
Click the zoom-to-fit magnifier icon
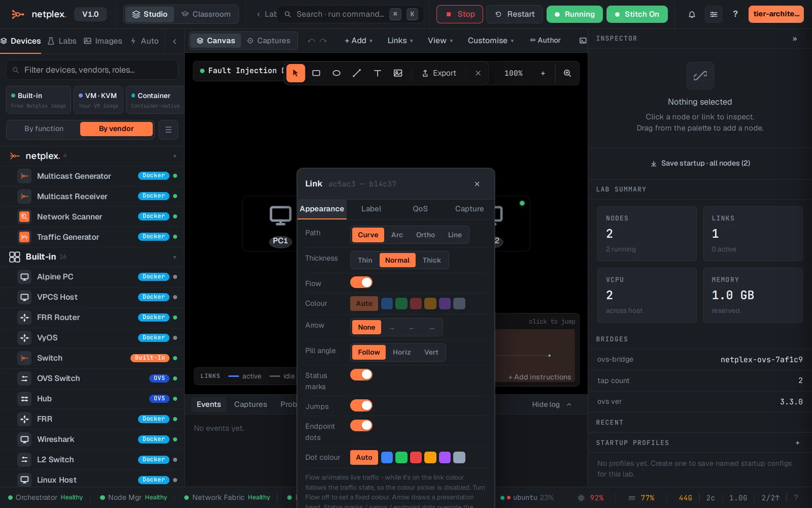tap(567, 73)
